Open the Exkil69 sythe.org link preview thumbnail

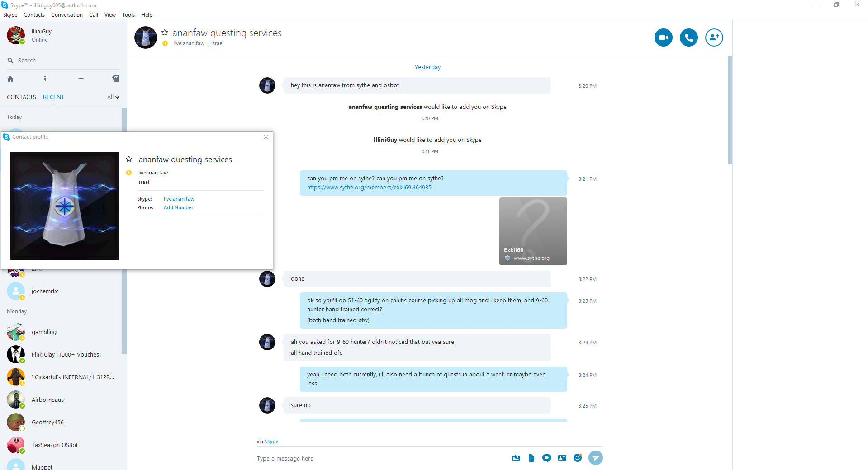(533, 231)
